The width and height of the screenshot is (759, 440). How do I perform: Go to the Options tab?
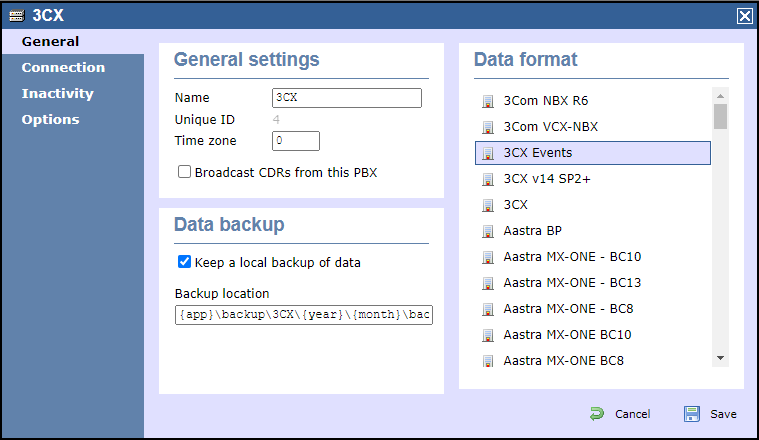tap(50, 120)
